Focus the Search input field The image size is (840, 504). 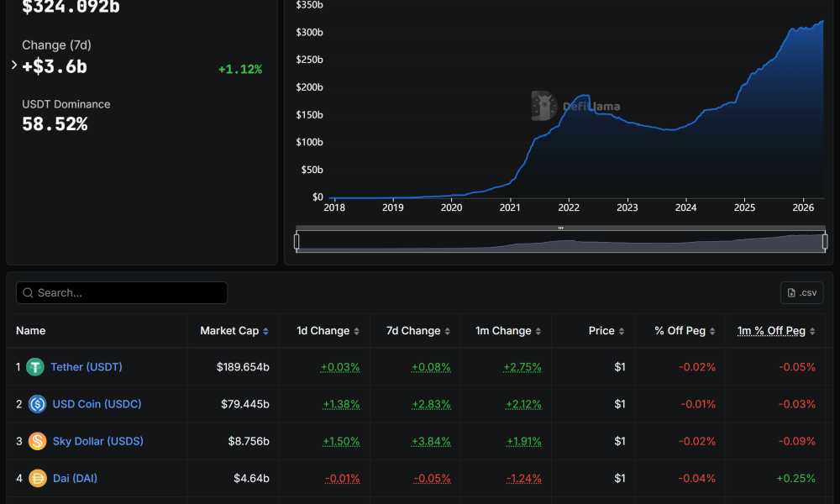point(122,293)
